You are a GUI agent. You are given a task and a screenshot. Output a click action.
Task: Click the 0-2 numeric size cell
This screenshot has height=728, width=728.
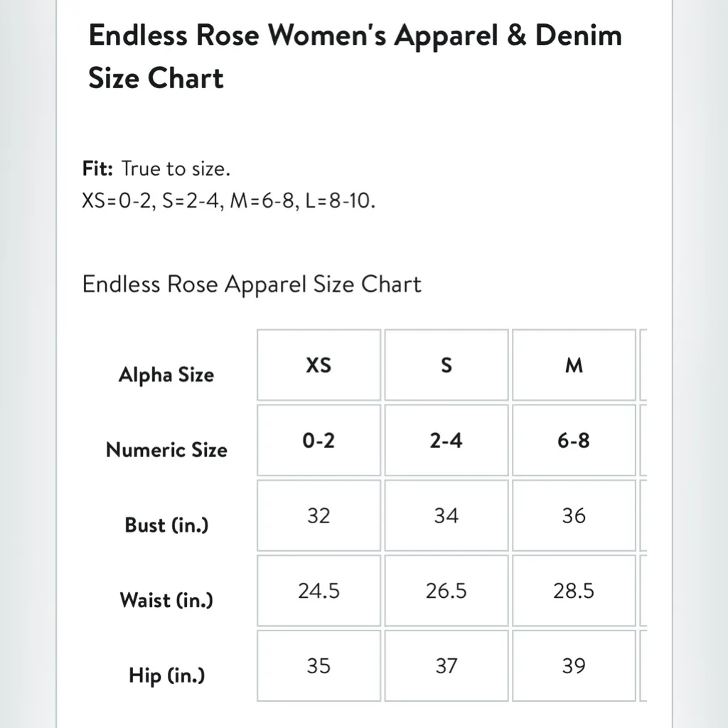click(318, 441)
